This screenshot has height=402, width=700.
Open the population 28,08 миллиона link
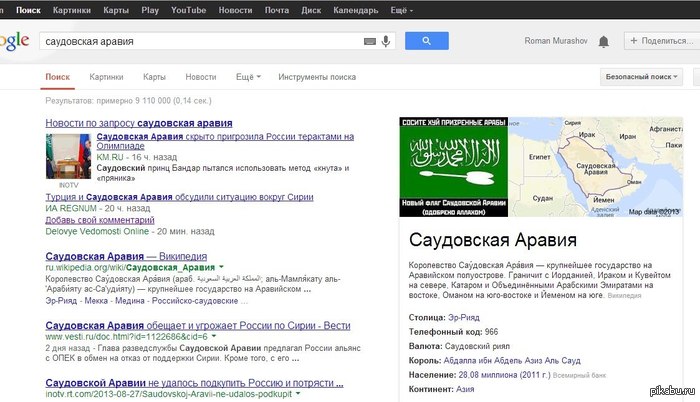tap(504, 375)
